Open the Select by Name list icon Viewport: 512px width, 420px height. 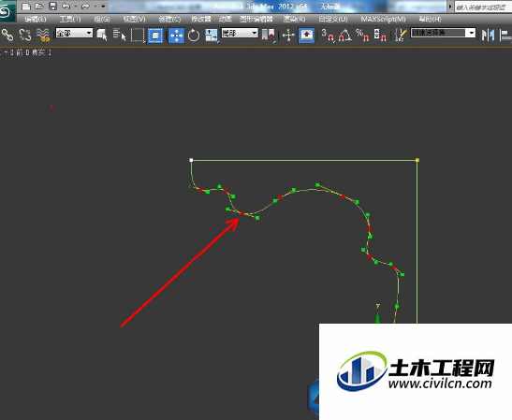[x=120, y=35]
